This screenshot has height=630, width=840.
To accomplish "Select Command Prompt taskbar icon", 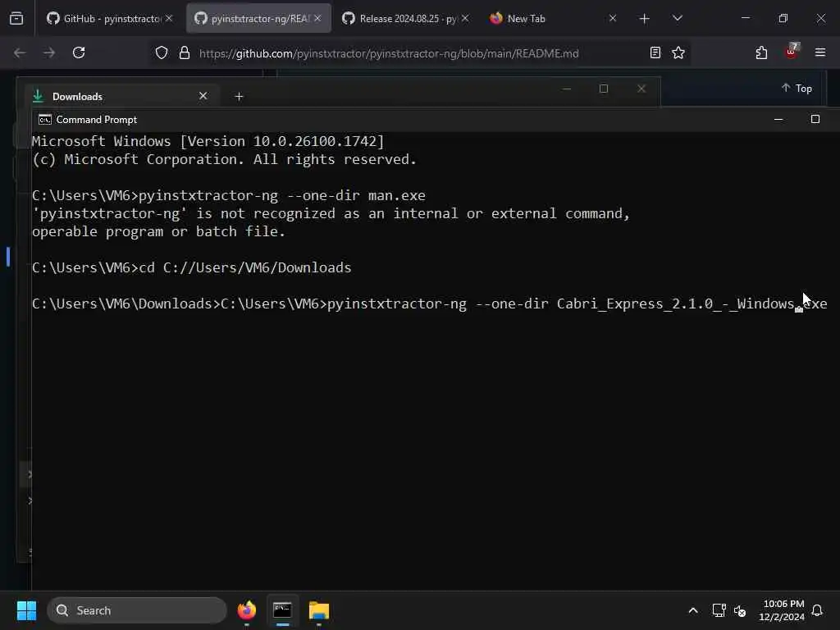I will pos(282,610).
